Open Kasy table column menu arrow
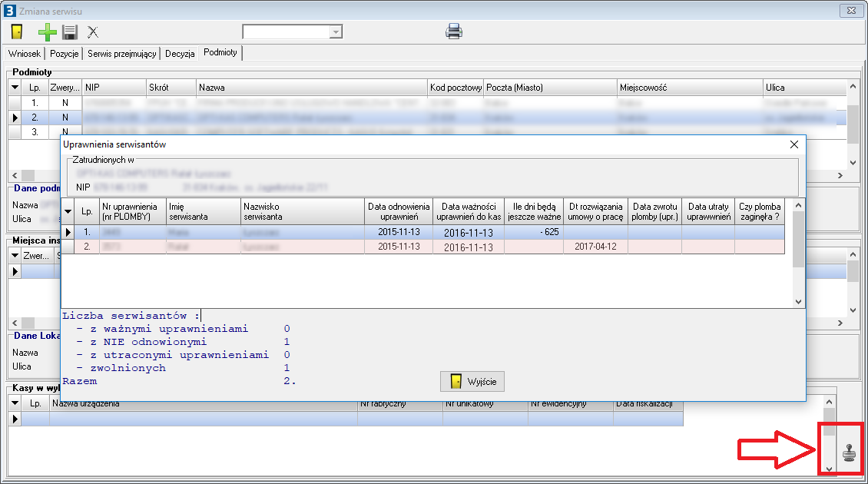The height and width of the screenshot is (484, 868). (15, 403)
